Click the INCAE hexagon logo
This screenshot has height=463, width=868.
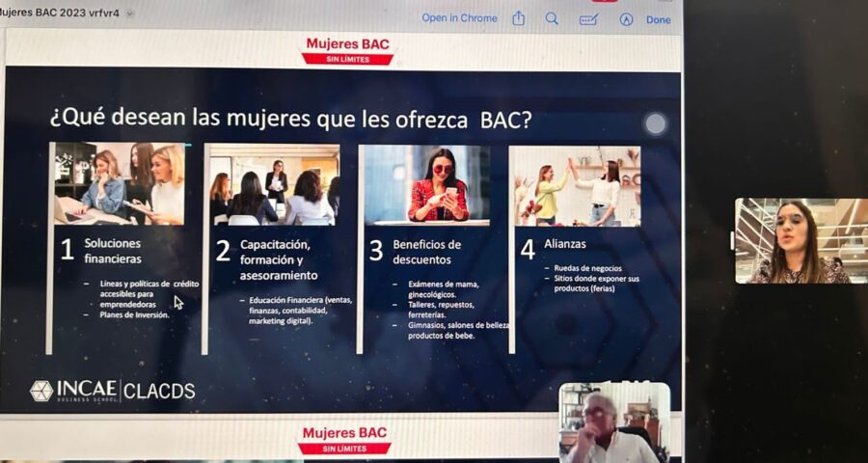(x=41, y=391)
